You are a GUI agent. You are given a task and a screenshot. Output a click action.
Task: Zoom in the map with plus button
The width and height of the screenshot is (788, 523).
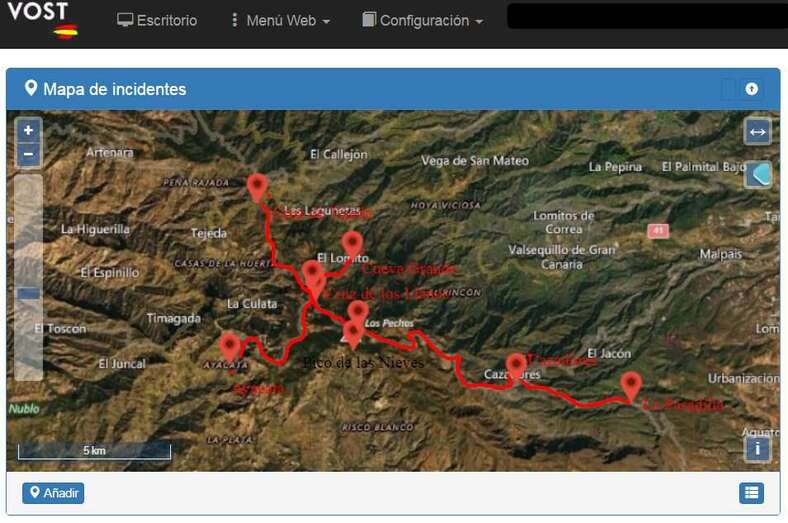29,131
